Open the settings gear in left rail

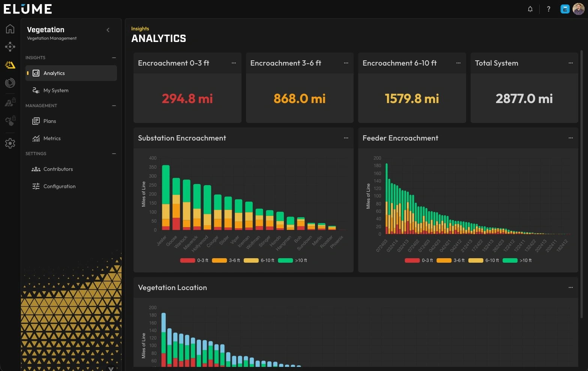coord(10,143)
